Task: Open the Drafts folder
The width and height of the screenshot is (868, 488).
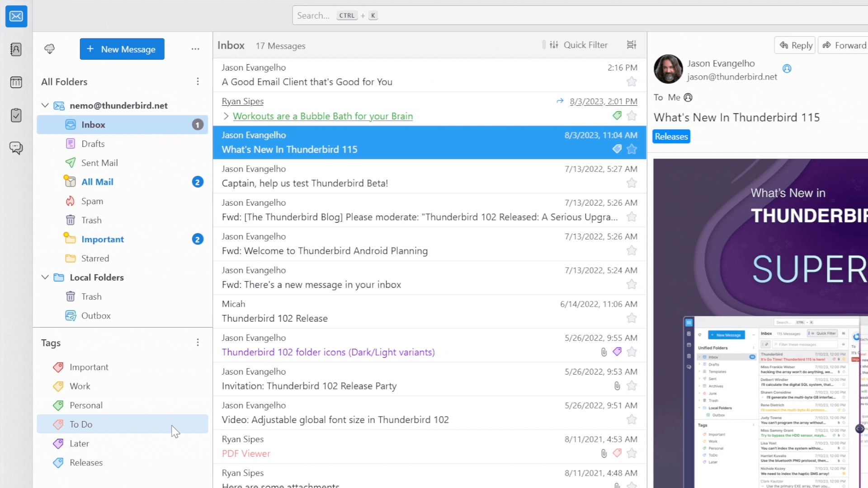Action: pos(123,144)
